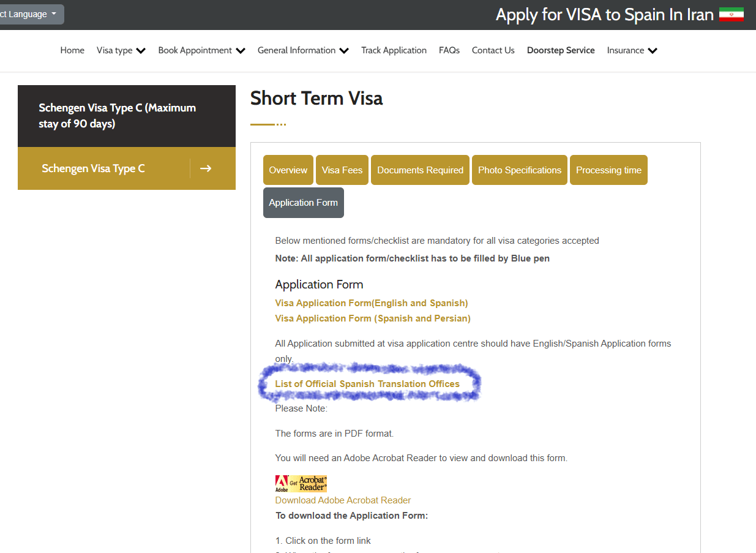Expand the Insurance menu chevron
Image resolution: width=756 pixels, height=553 pixels.
[652, 51]
